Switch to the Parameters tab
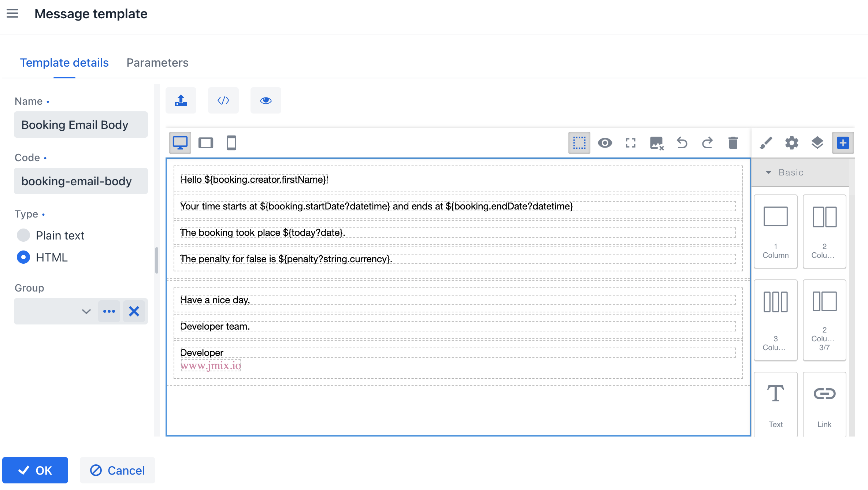This screenshot has height=490, width=868. click(157, 62)
